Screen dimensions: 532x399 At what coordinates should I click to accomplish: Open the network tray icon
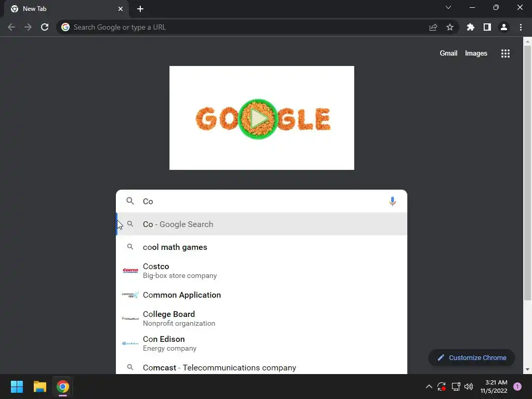pyautogui.click(x=456, y=387)
